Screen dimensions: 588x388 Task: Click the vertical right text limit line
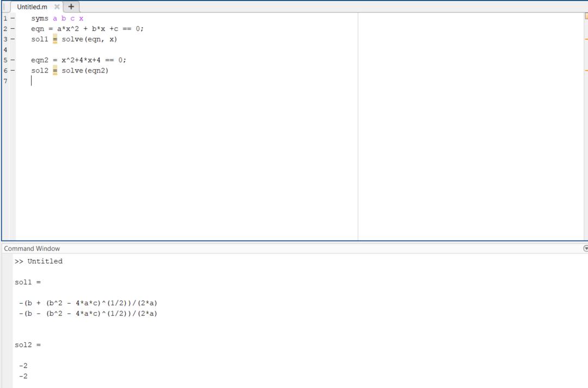(358, 126)
